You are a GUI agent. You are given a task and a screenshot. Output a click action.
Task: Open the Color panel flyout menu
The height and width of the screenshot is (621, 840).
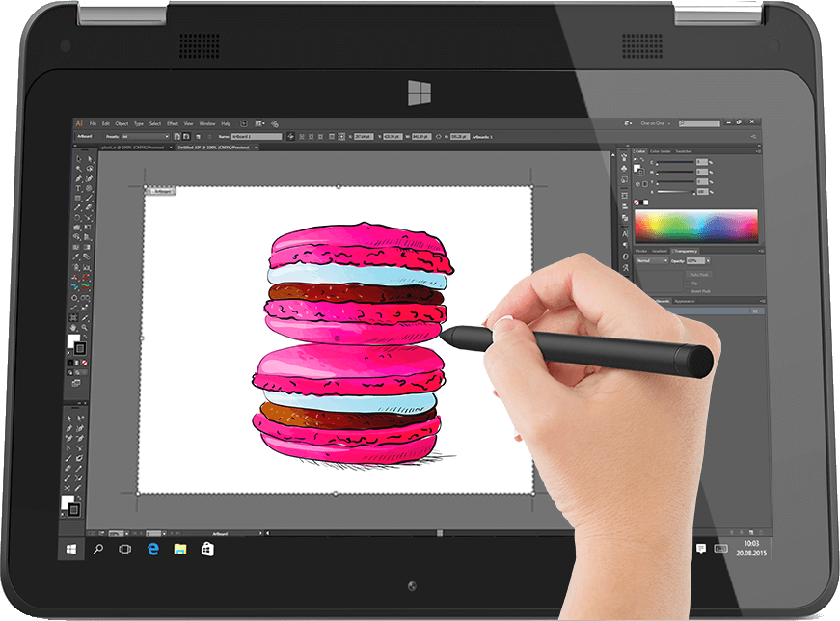click(x=759, y=151)
